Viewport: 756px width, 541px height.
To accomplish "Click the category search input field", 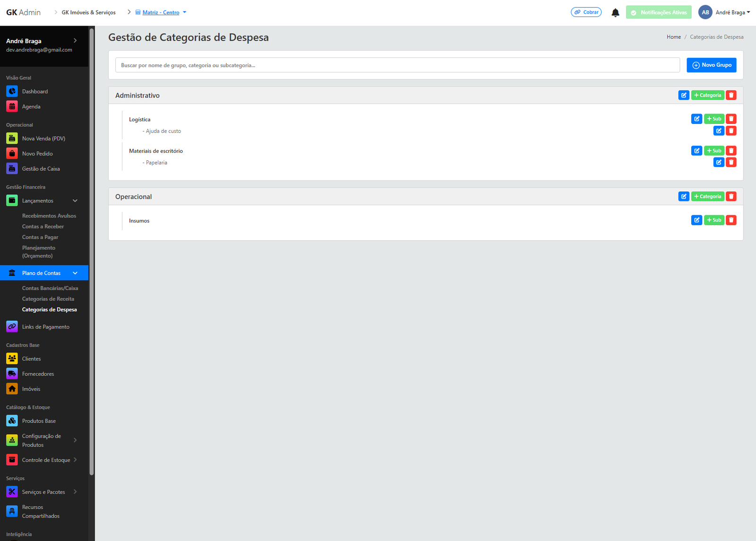I will (397, 65).
